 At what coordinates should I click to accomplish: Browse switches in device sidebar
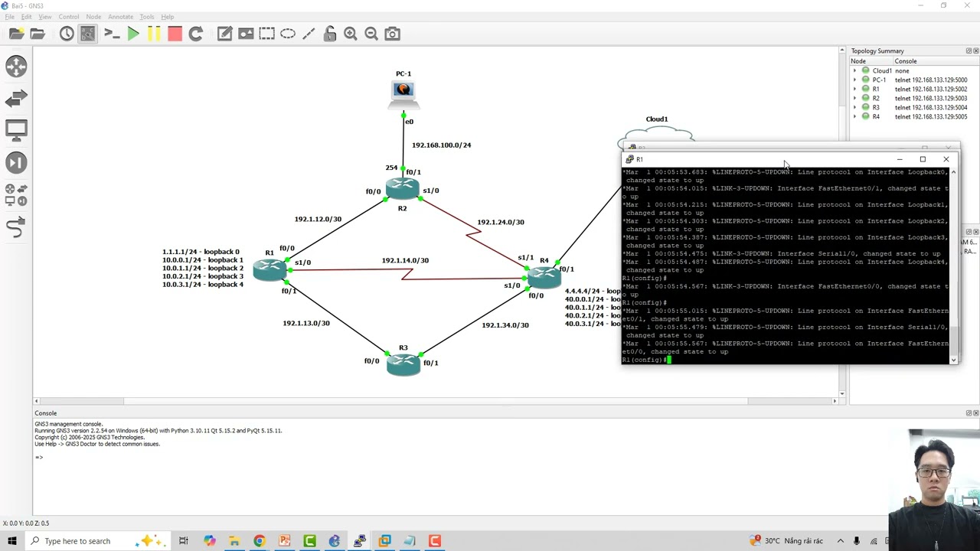click(16, 99)
